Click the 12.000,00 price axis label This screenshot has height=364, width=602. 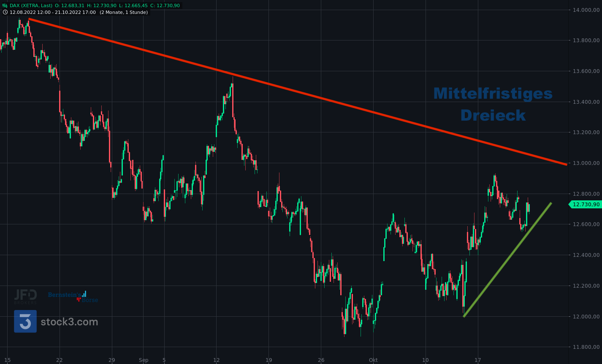(x=587, y=316)
